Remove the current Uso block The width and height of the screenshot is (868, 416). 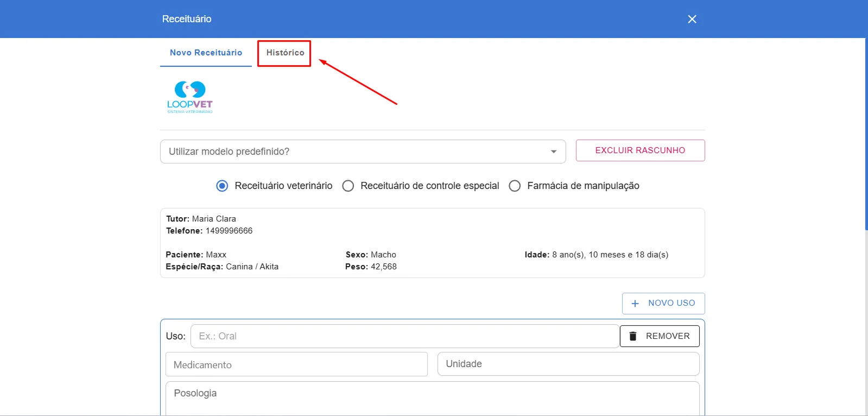660,336
